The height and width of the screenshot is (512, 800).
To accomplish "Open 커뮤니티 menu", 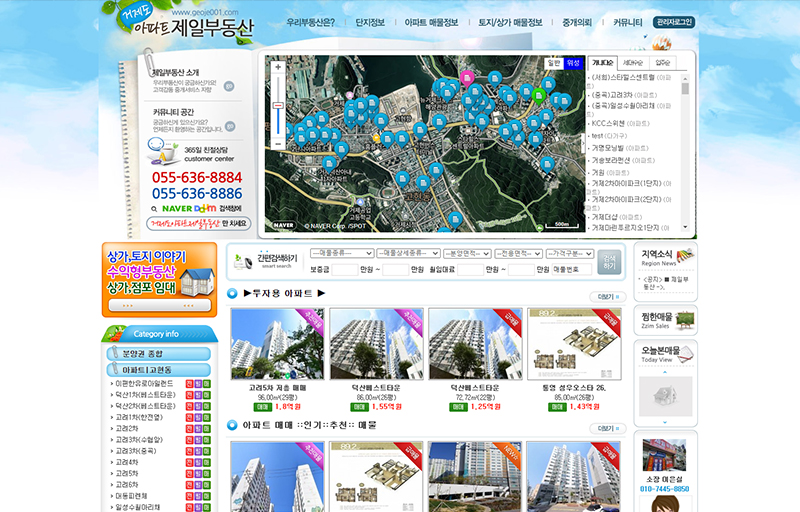I will pos(628,22).
